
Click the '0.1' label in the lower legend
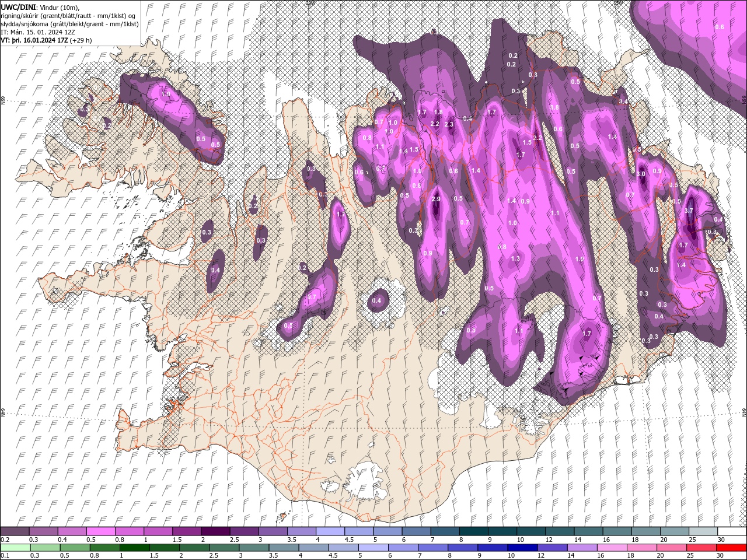(x=5, y=555)
